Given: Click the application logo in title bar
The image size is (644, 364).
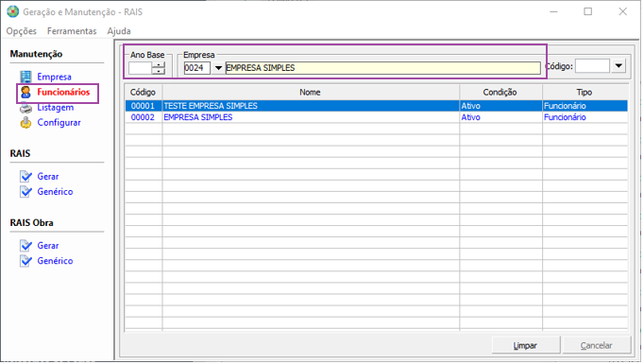Looking at the screenshot, I should pyautogui.click(x=12, y=11).
